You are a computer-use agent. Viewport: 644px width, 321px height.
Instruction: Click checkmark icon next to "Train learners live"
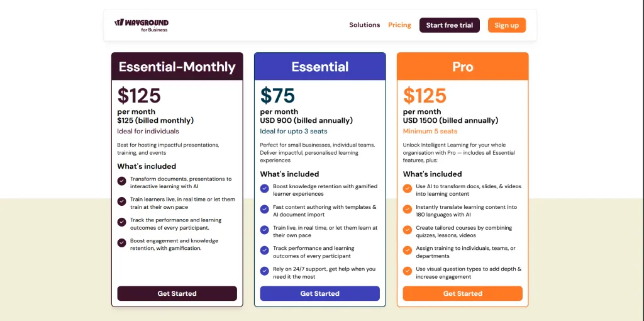[122, 201]
